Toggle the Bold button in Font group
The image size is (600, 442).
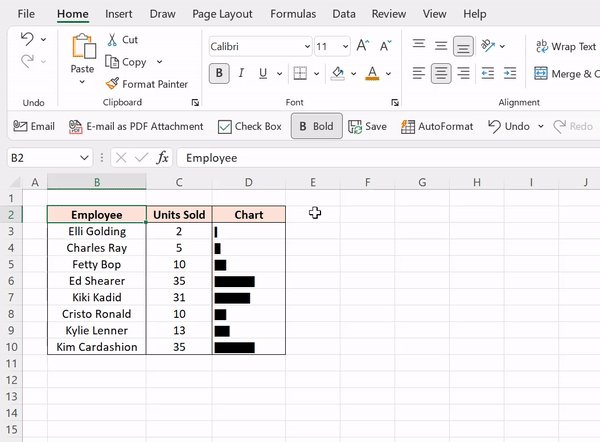(x=219, y=73)
